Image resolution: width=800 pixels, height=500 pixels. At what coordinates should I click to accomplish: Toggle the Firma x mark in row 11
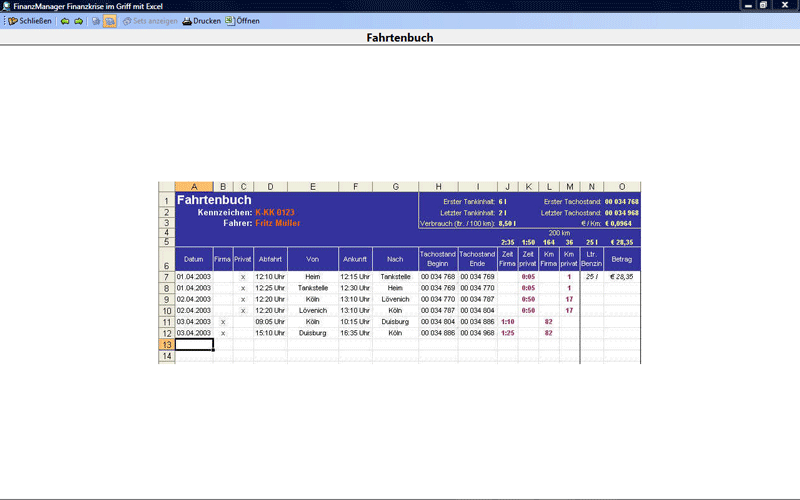coord(223,322)
